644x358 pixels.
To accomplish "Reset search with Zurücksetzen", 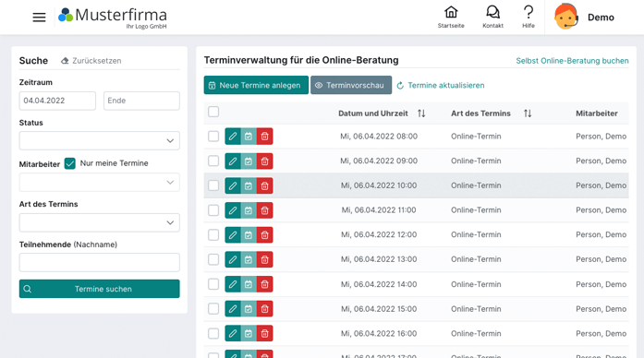I will tap(91, 61).
